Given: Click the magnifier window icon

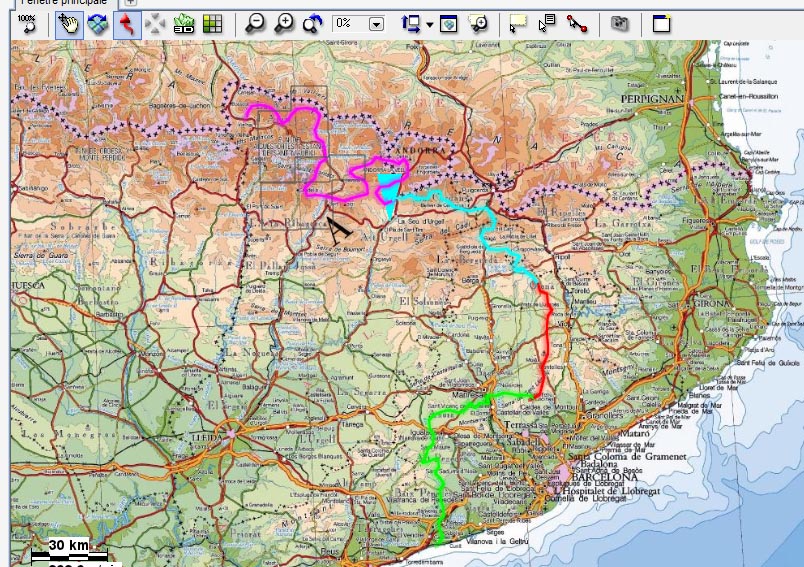Looking at the screenshot, I should tap(478, 24).
